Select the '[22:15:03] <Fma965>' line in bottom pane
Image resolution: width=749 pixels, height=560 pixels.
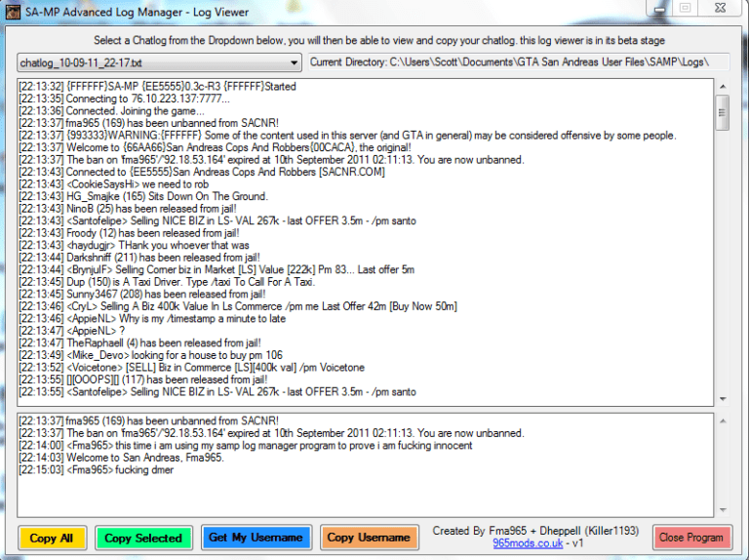96,470
